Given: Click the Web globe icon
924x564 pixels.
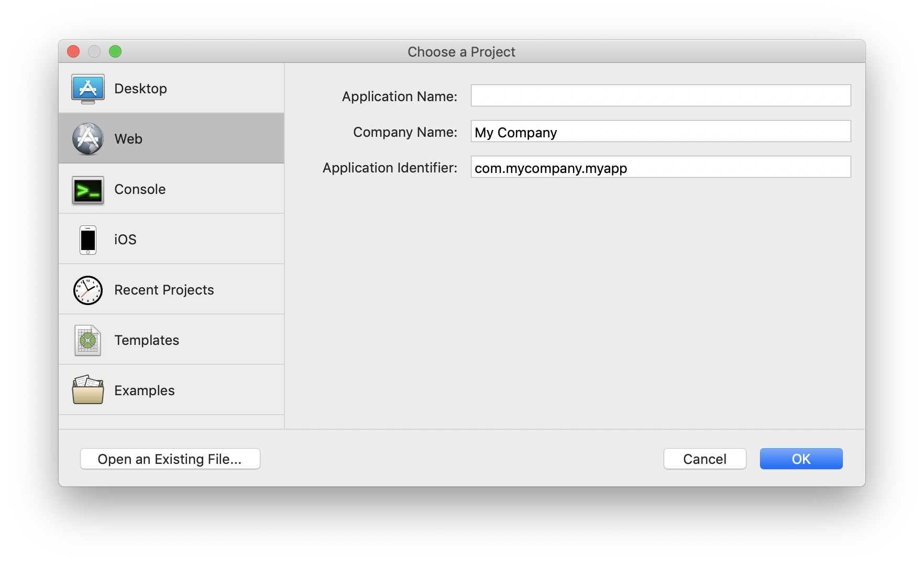Looking at the screenshot, I should 88,139.
